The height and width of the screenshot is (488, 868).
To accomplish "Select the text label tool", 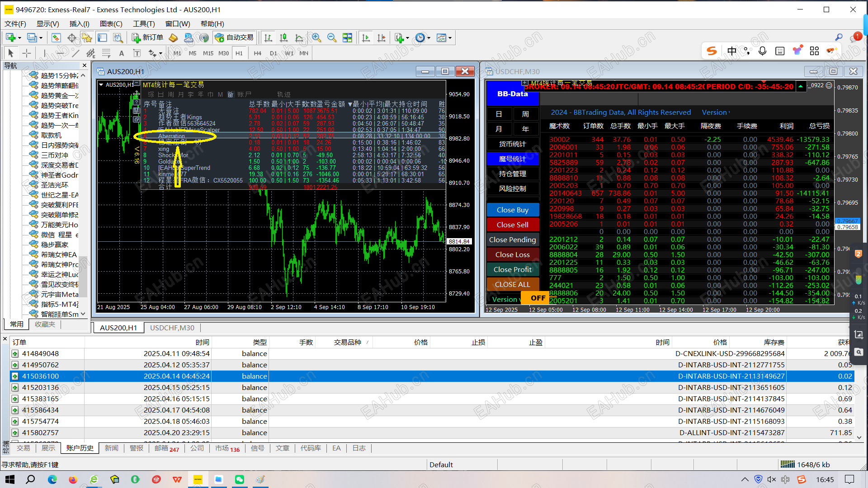I will [x=137, y=53].
